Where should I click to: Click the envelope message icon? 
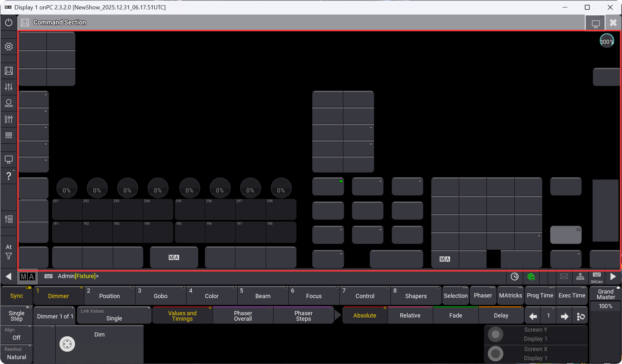(564, 276)
